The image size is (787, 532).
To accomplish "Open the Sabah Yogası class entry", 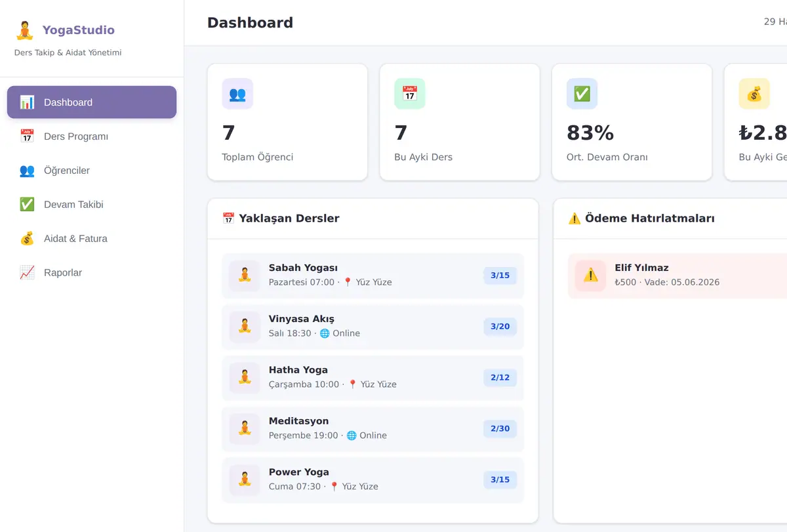I will [373, 276].
